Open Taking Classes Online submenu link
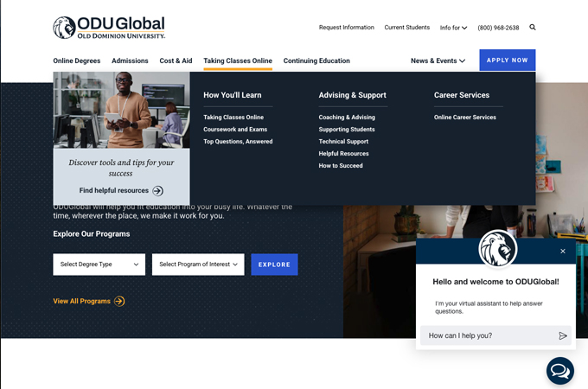 (x=233, y=118)
